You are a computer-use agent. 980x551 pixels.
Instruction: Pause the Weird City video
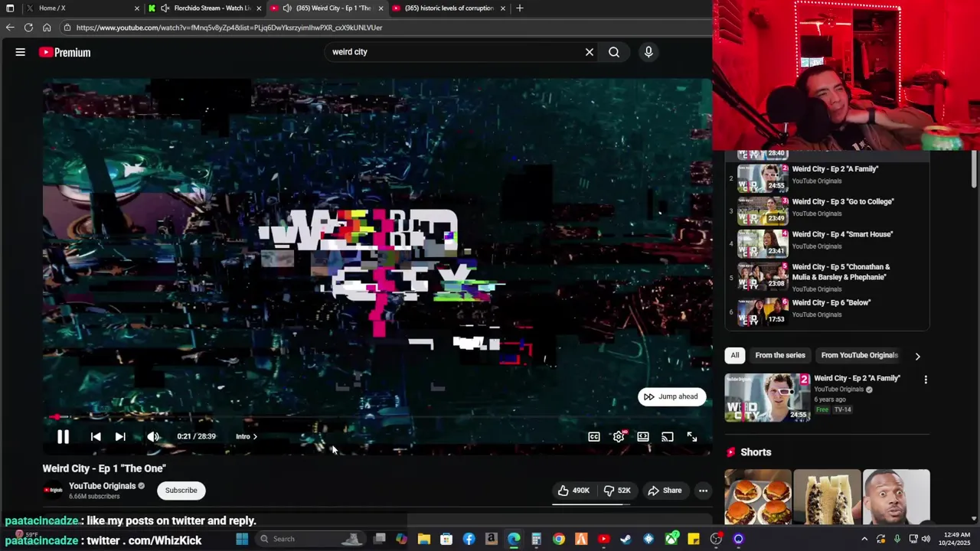63,436
